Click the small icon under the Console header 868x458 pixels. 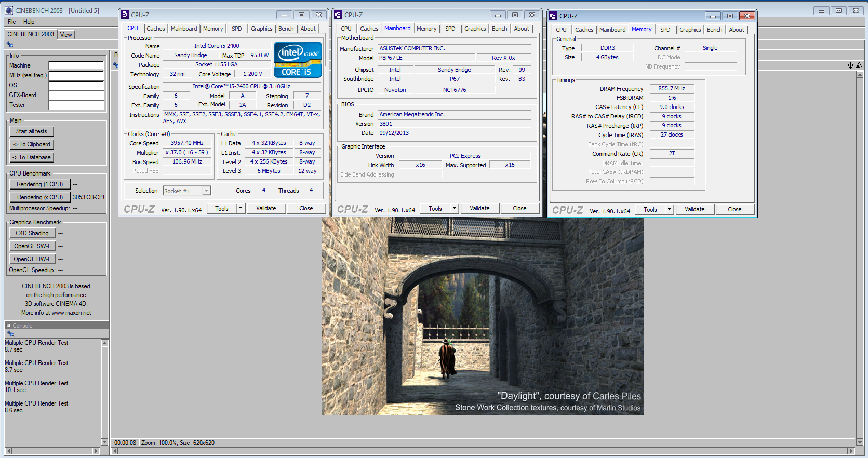click(x=10, y=334)
